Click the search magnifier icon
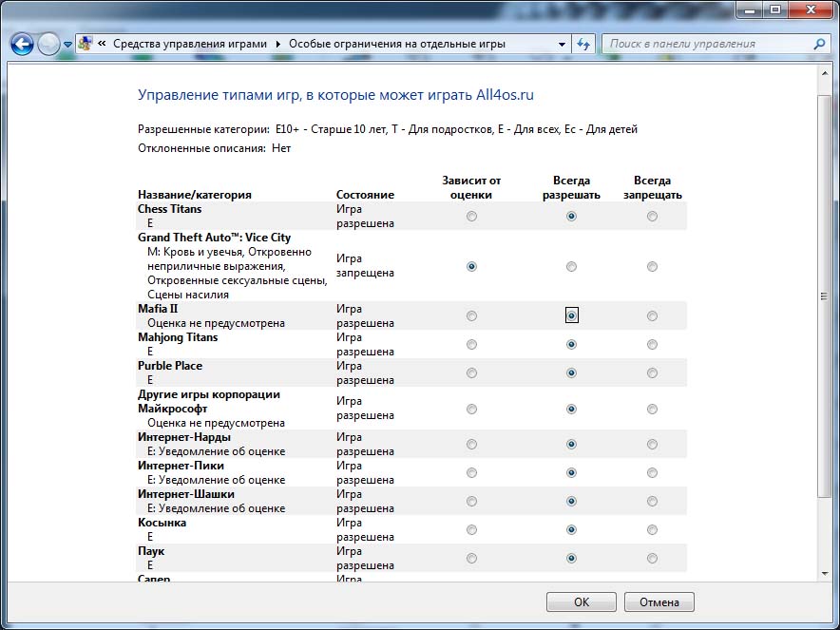 click(819, 44)
